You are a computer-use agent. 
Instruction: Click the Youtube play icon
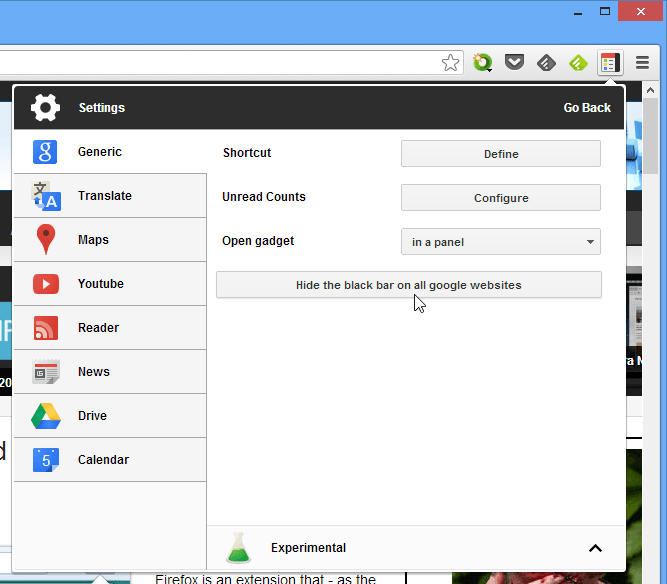point(46,284)
